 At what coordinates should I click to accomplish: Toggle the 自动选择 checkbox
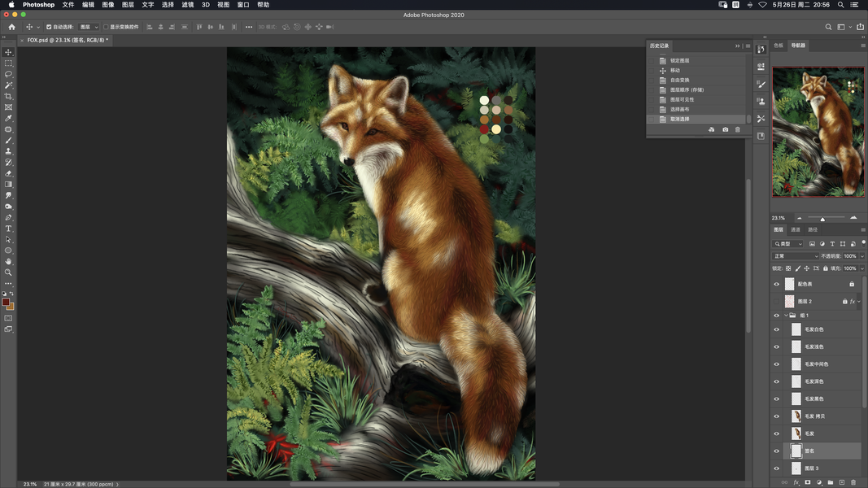coord(49,27)
